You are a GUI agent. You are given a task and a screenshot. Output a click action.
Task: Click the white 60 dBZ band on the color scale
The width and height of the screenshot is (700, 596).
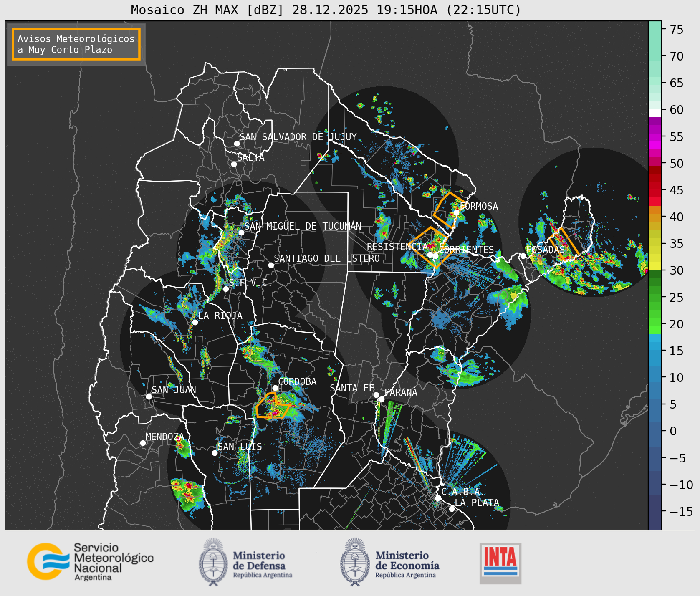(x=655, y=113)
